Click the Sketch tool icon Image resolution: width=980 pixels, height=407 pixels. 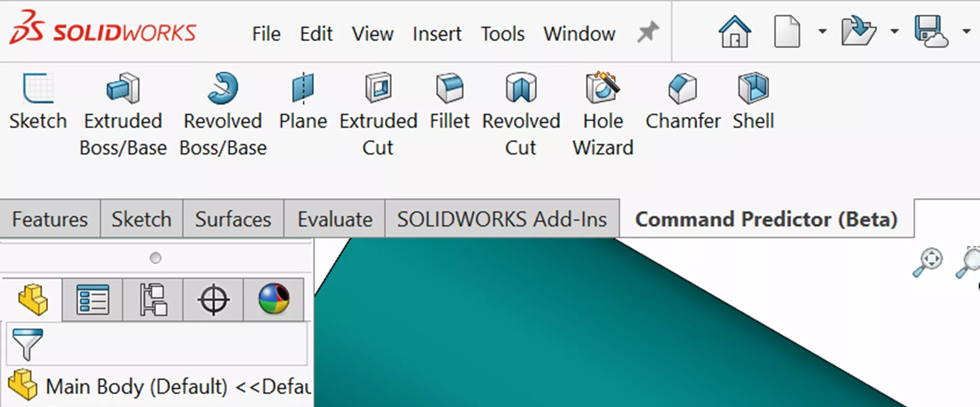(x=38, y=89)
